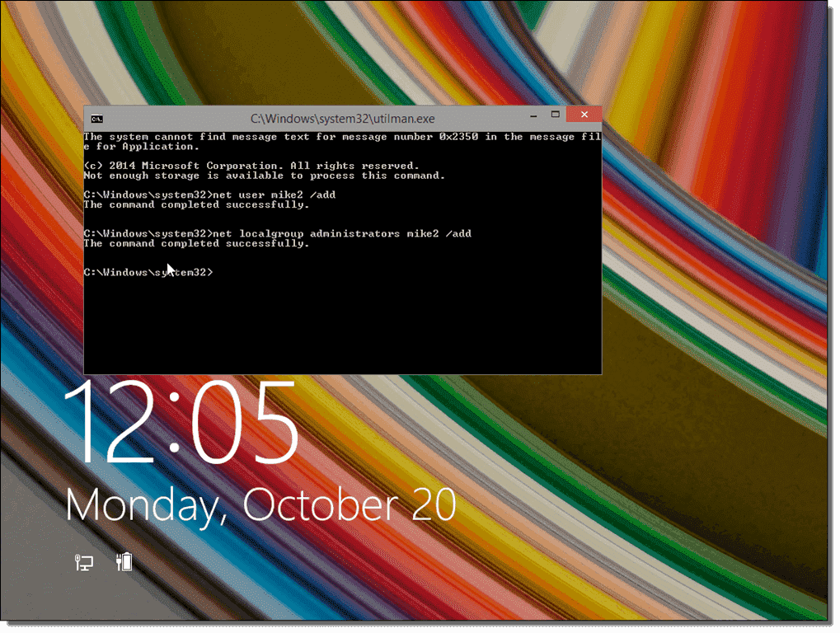Image resolution: width=840 pixels, height=633 pixels.
Task: Click the command prompt icon in title bar
Action: pyautogui.click(x=96, y=118)
